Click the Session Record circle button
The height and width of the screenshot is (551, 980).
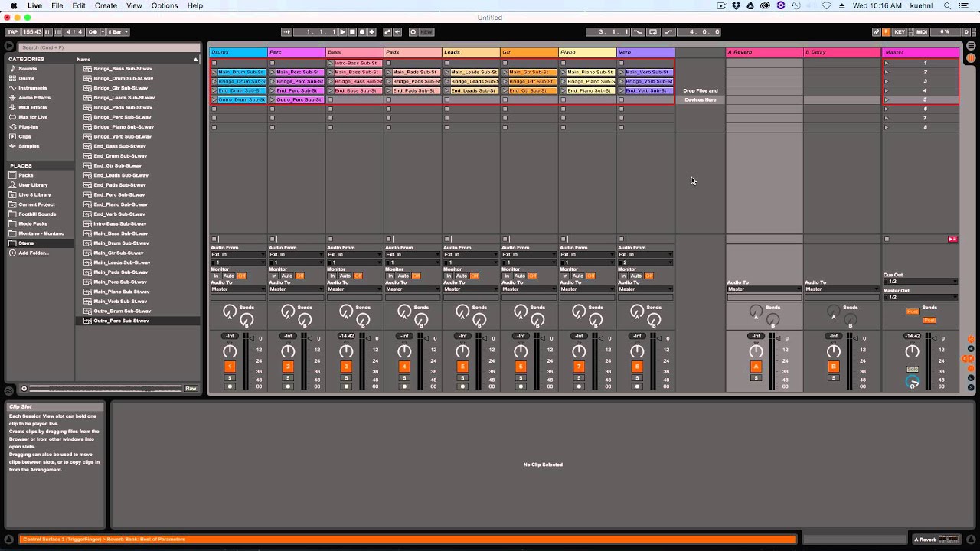413,32
